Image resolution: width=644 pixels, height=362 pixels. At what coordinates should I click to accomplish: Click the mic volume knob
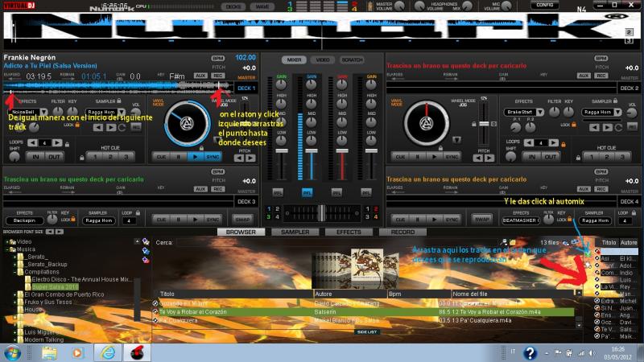[506, 6]
